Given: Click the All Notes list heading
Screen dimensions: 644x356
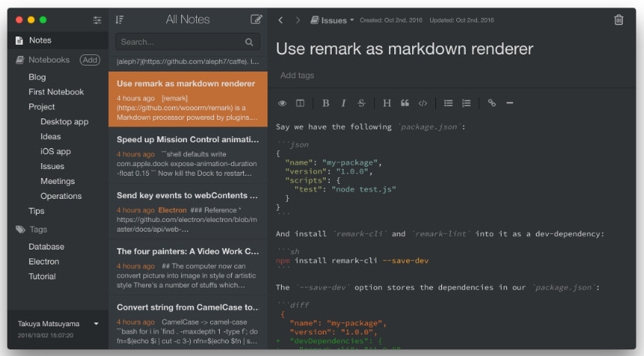Looking at the screenshot, I should point(188,19).
